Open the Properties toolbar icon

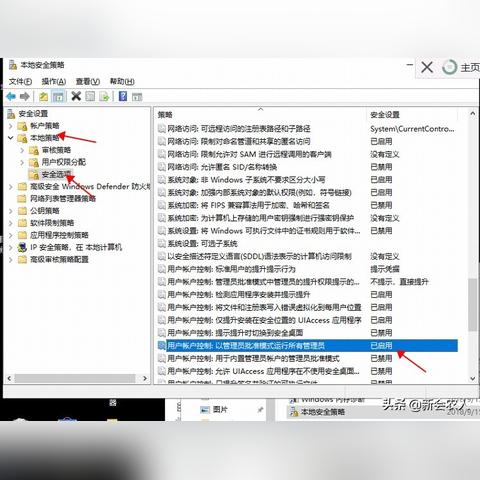[x=90, y=97]
